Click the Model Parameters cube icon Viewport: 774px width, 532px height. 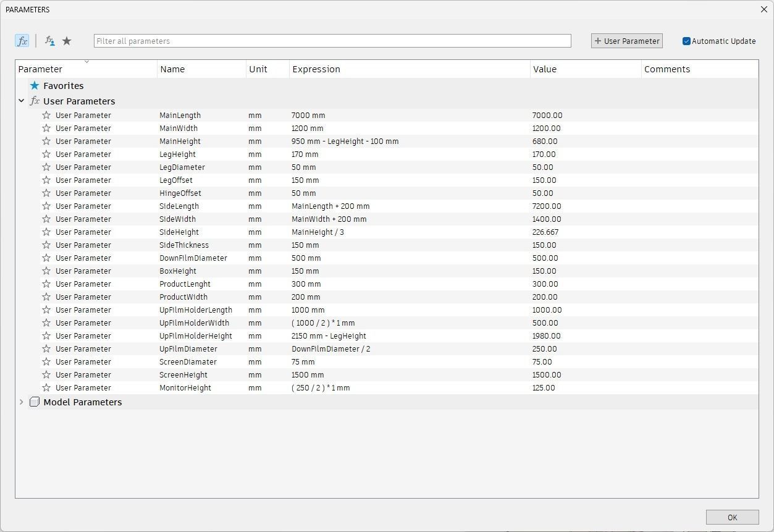click(x=35, y=402)
